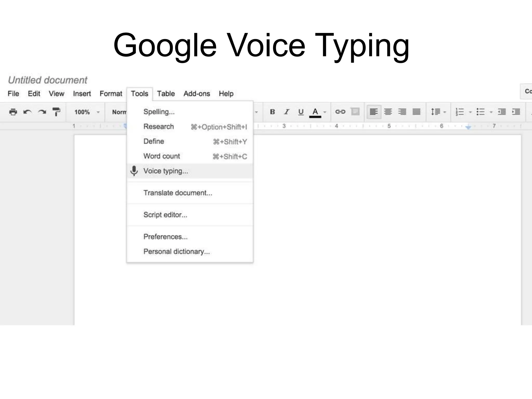Insert a link with the link icon

point(340,112)
